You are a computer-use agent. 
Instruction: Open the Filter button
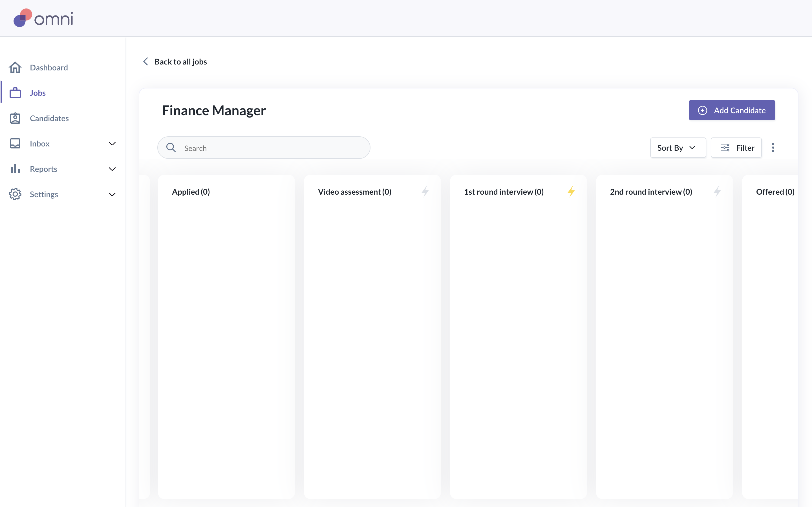click(x=736, y=148)
